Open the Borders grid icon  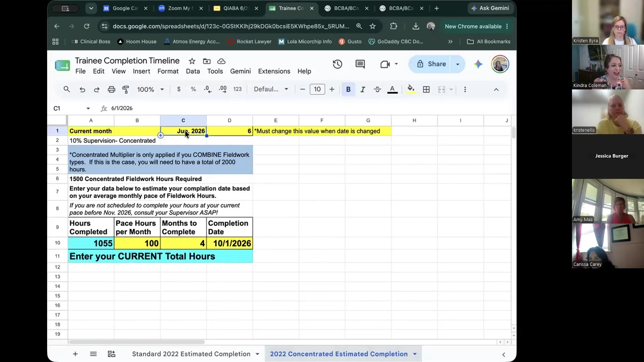pyautogui.click(x=426, y=89)
